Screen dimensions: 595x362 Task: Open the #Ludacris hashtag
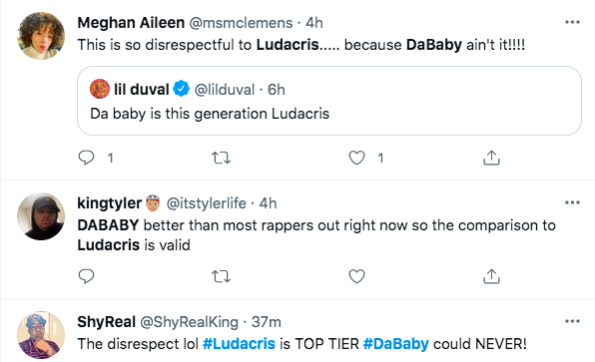click(x=239, y=344)
